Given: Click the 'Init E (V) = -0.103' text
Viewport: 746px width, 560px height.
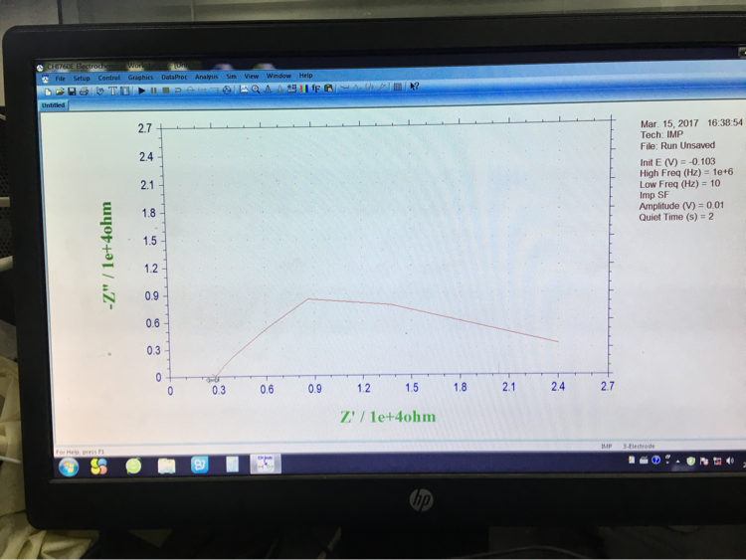Looking at the screenshot, I should pyautogui.click(x=677, y=162).
